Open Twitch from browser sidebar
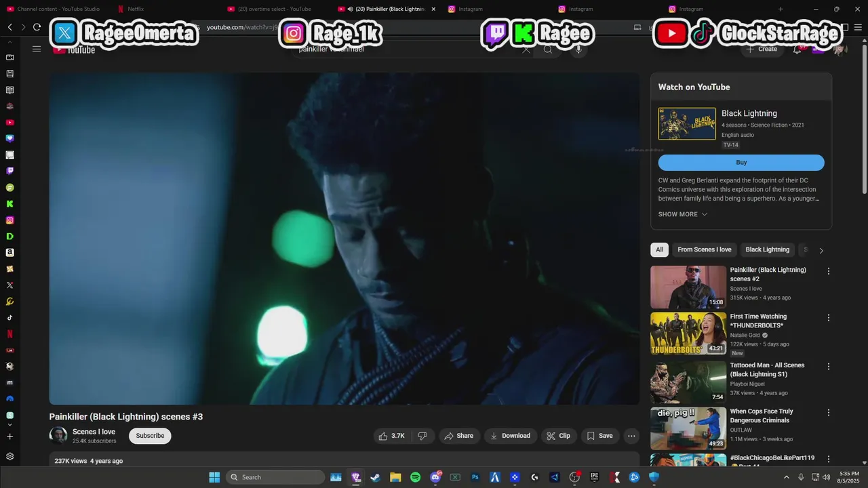 (x=9, y=171)
